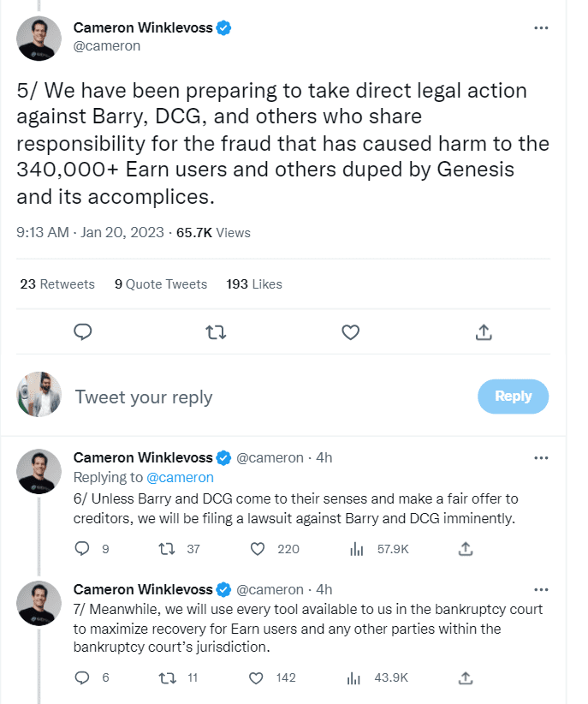This screenshot has height=704, width=588.
Task: Open Cameron Winklevoss's profile picture
Action: pos(39,38)
